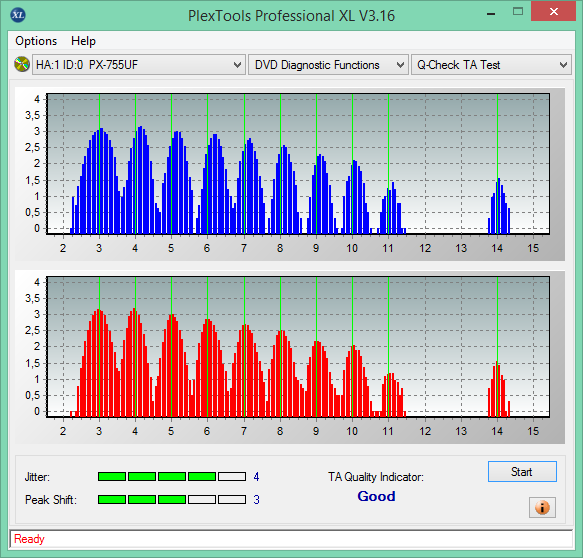Open the orange info icon button
The width and height of the screenshot is (583, 558).
point(542,507)
